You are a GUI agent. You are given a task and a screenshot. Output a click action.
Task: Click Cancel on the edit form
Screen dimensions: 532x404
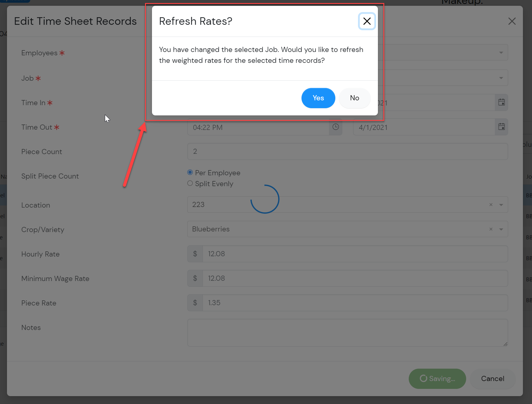[x=492, y=379]
